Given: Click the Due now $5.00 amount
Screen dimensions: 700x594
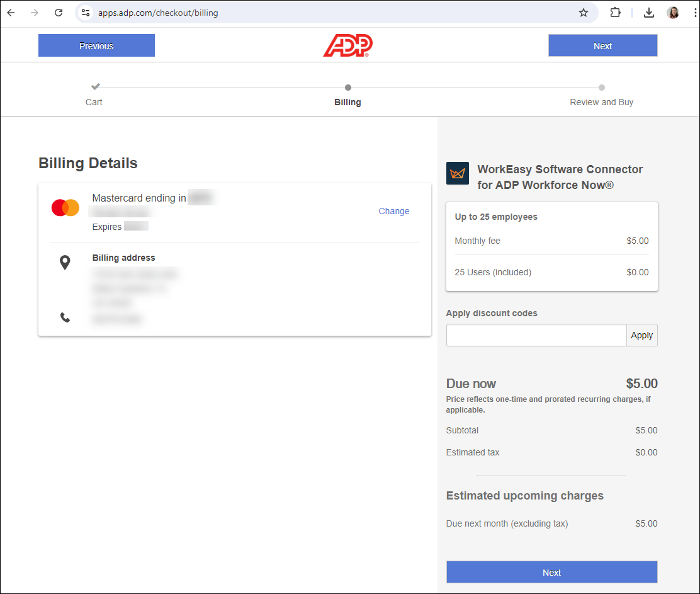Looking at the screenshot, I should [641, 384].
